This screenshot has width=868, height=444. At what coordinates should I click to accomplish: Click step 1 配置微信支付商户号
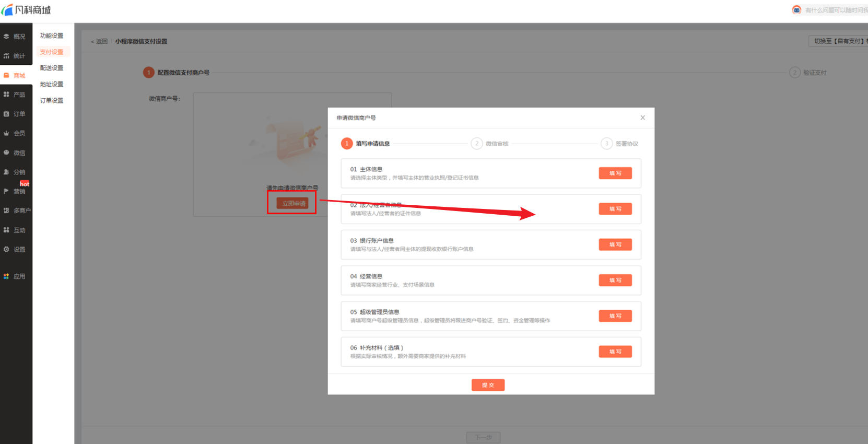coord(177,73)
